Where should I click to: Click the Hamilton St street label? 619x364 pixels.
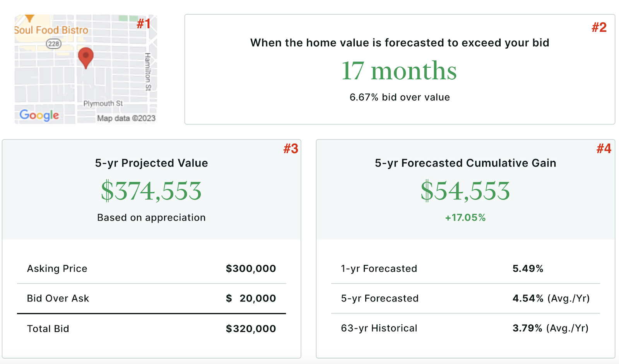tap(148, 71)
